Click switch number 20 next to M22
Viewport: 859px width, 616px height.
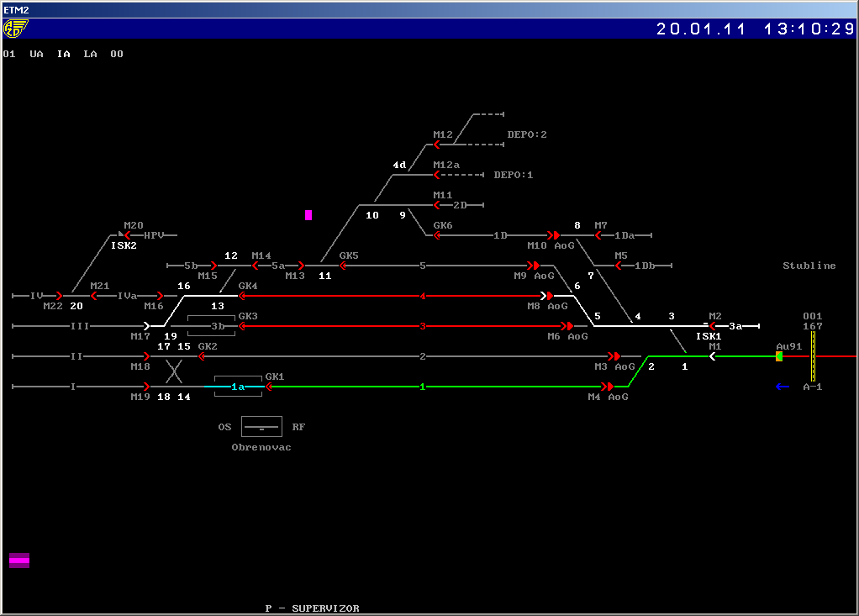[76, 306]
